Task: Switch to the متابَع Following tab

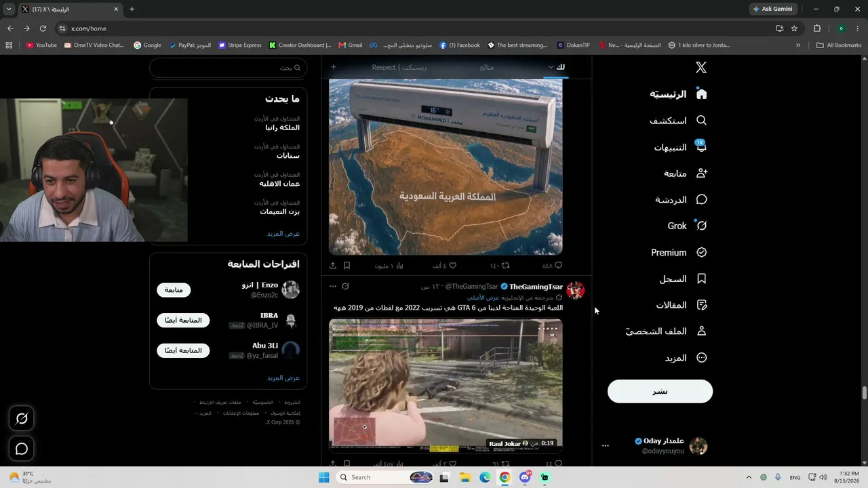Action: pos(487,67)
